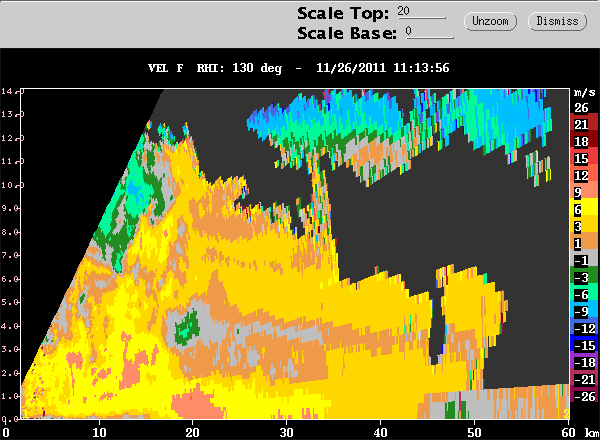Click the 10 km range axis label
Viewport: 600px width, 440px height.
point(99,433)
